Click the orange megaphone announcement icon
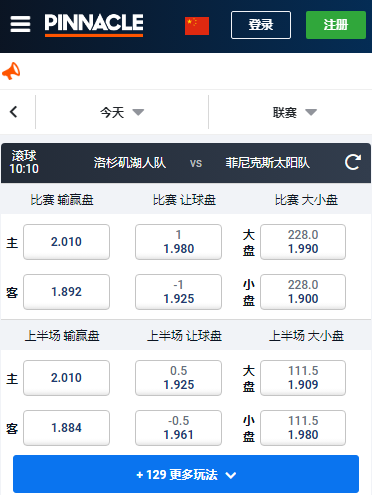The width and height of the screenshot is (372, 495). click(11, 71)
